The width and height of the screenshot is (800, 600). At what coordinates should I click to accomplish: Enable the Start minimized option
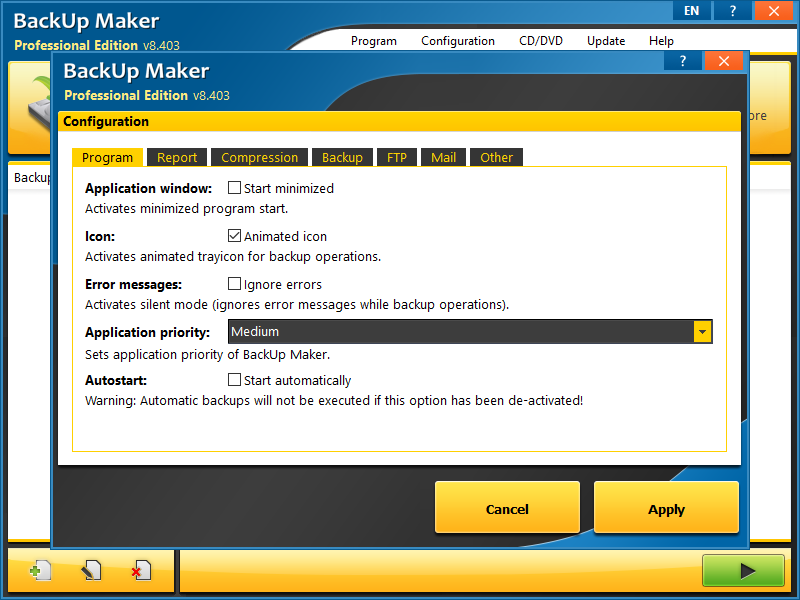click(x=234, y=188)
